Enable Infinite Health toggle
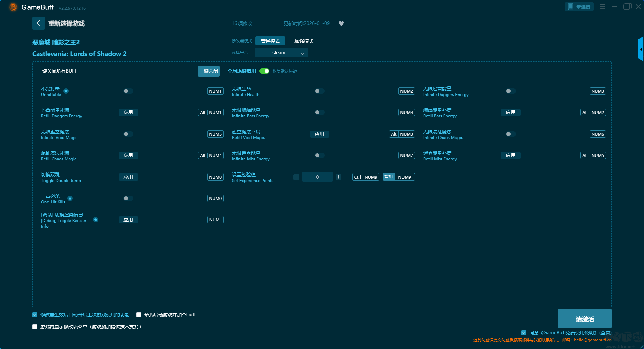The width and height of the screenshot is (644, 349). (x=319, y=91)
